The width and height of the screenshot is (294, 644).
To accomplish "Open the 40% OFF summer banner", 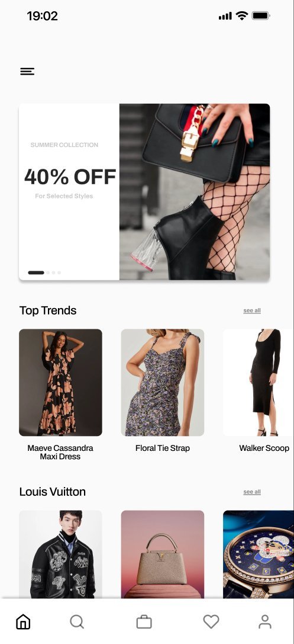I will coord(144,192).
